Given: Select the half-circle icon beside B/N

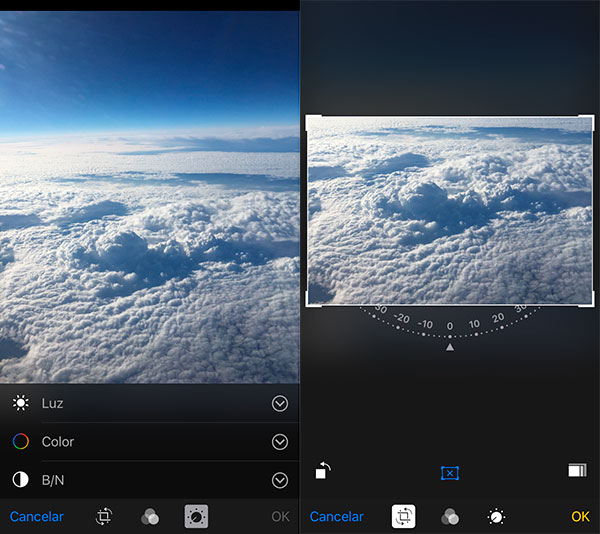Looking at the screenshot, I should point(20,480).
